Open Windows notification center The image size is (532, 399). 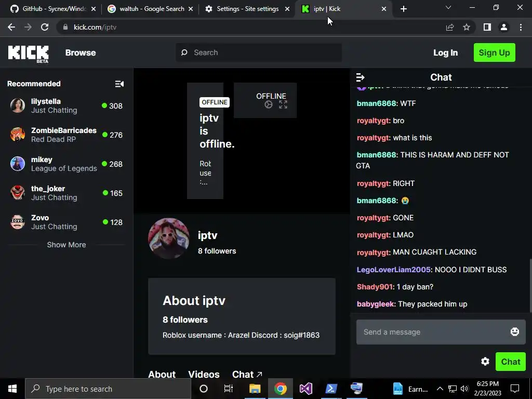pos(515,389)
